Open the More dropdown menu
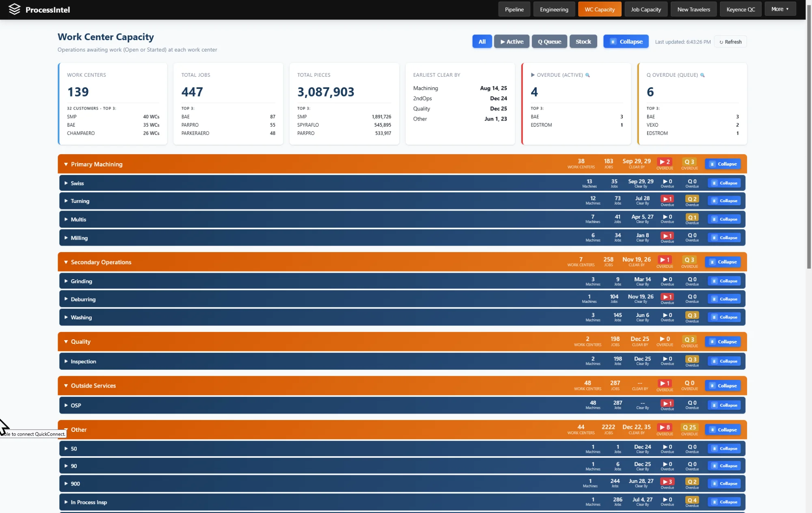 click(x=780, y=9)
